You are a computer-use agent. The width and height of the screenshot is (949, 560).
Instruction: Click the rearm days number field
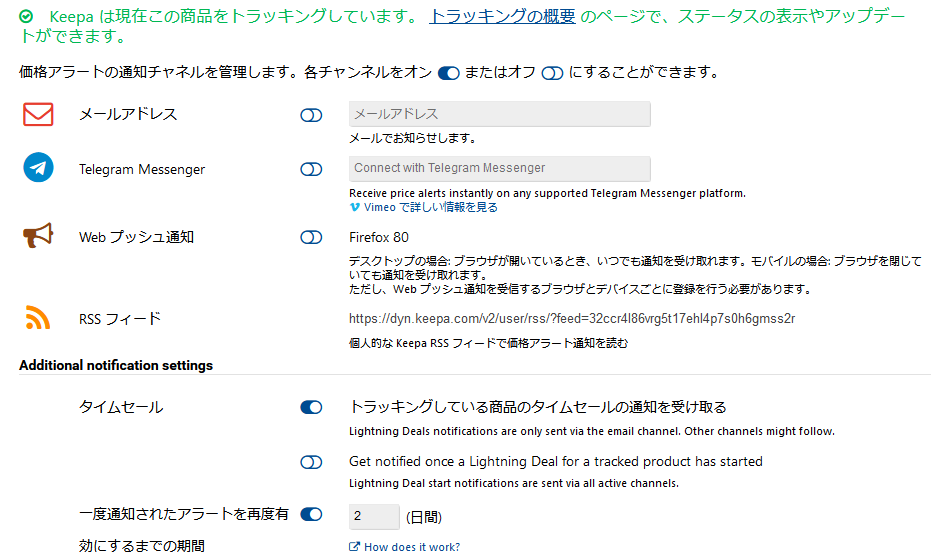[373, 517]
